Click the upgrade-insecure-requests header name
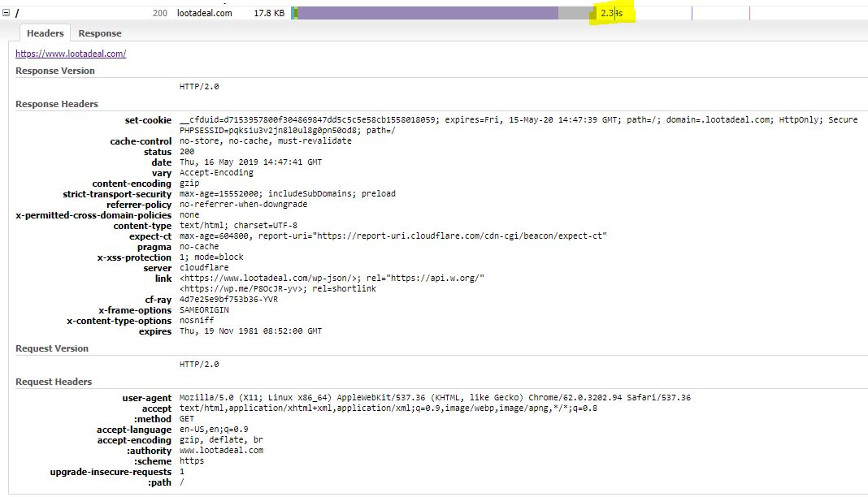868x497 pixels. [111, 472]
